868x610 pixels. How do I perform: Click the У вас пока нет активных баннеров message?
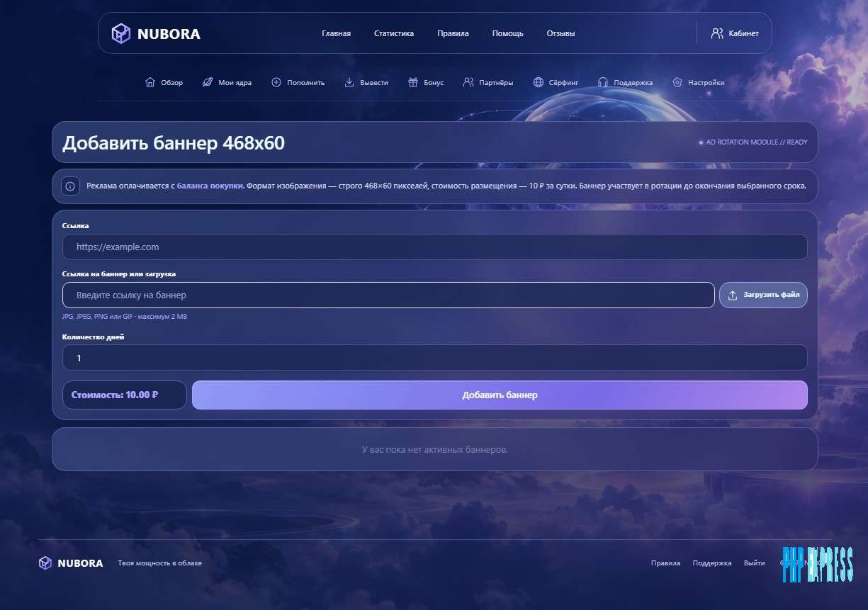[434, 449]
